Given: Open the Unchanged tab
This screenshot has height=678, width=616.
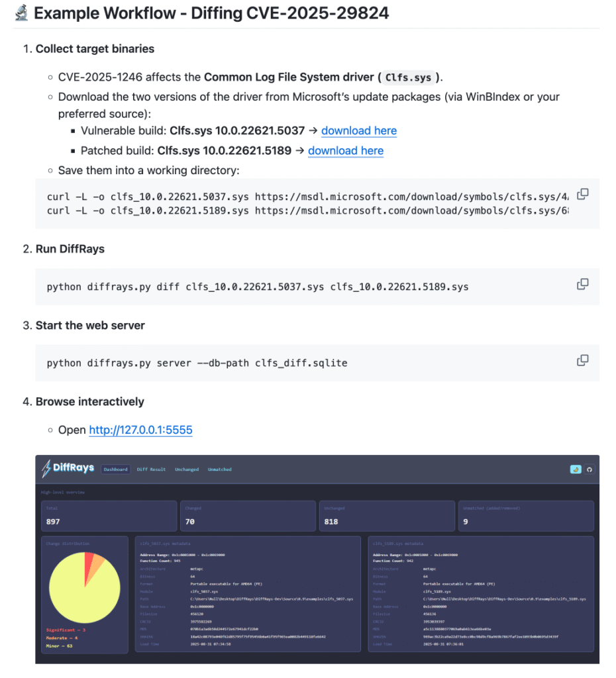Looking at the screenshot, I should pyautogui.click(x=187, y=469).
